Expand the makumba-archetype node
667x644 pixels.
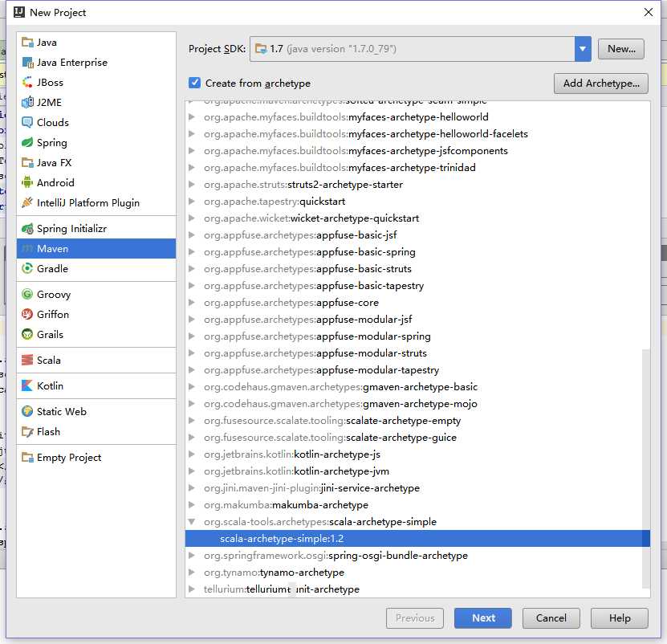(192, 505)
